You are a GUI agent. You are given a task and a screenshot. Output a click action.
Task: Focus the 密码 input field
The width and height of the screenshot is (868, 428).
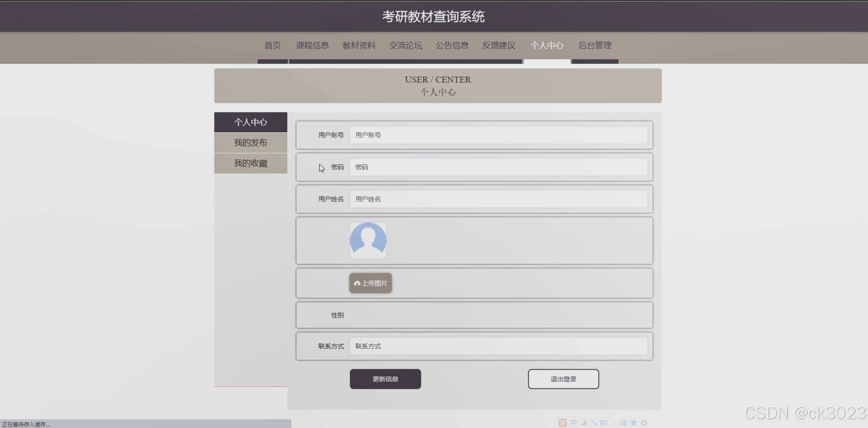click(498, 167)
